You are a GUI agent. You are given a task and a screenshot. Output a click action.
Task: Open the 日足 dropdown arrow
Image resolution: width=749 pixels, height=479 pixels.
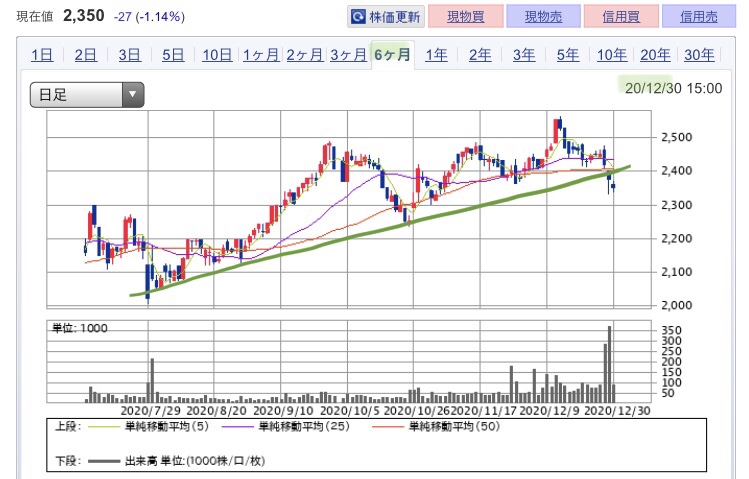(x=133, y=95)
